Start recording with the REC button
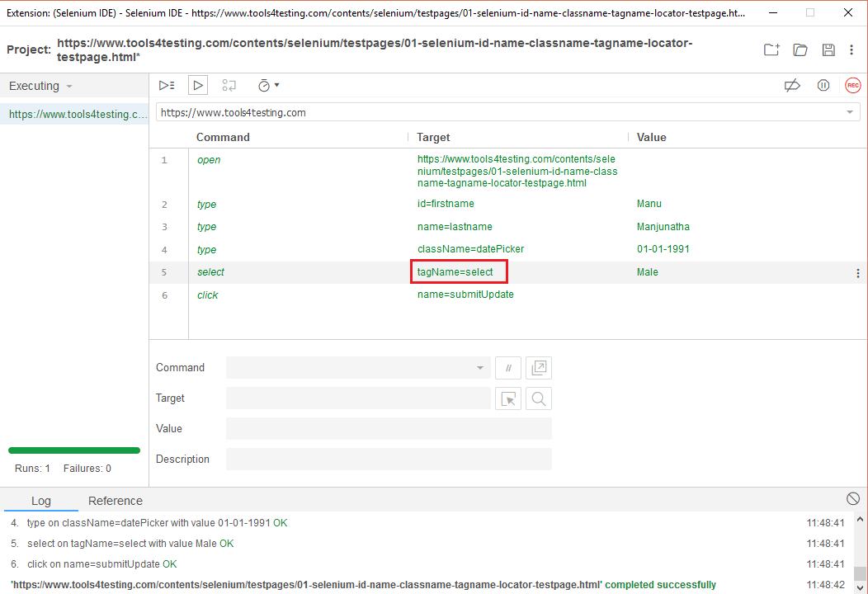Viewport: 868px width, 594px height. 852,85
